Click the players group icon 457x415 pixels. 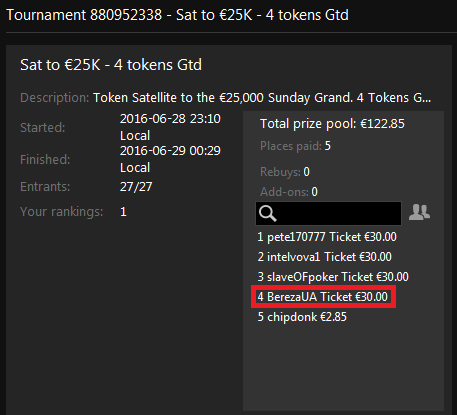419,212
